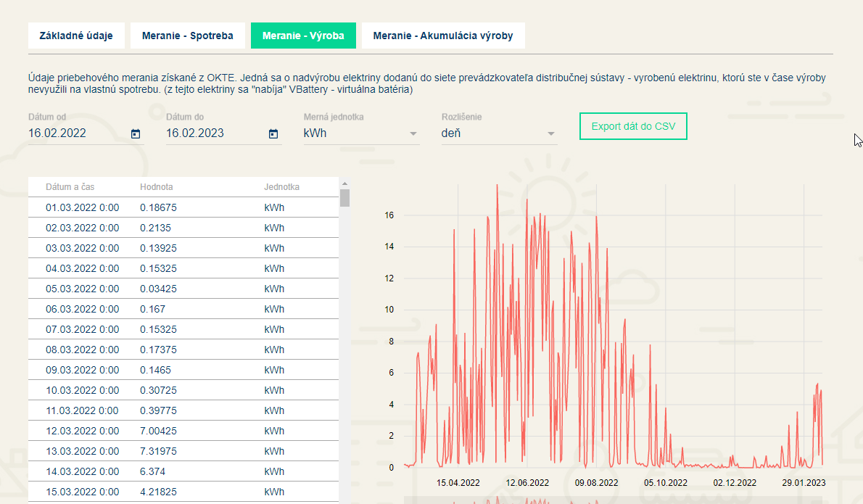
Task: Click the 05.10.2022 chart axis label
Action: 666,483
